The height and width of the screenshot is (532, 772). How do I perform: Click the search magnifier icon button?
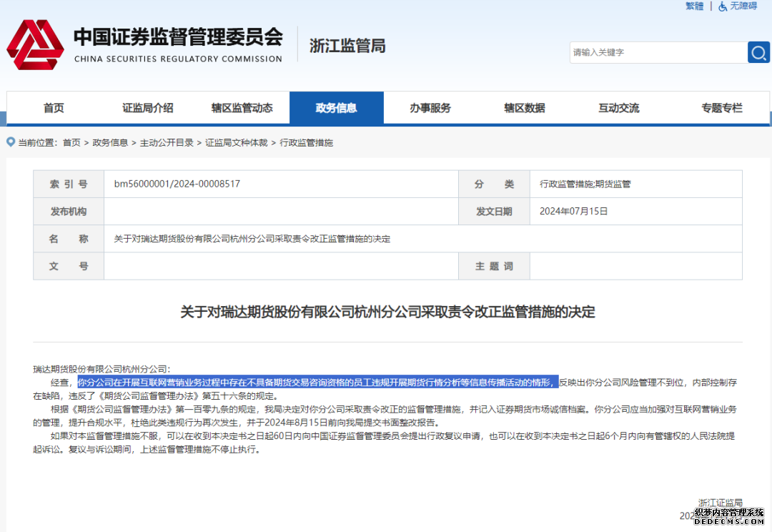(758, 52)
